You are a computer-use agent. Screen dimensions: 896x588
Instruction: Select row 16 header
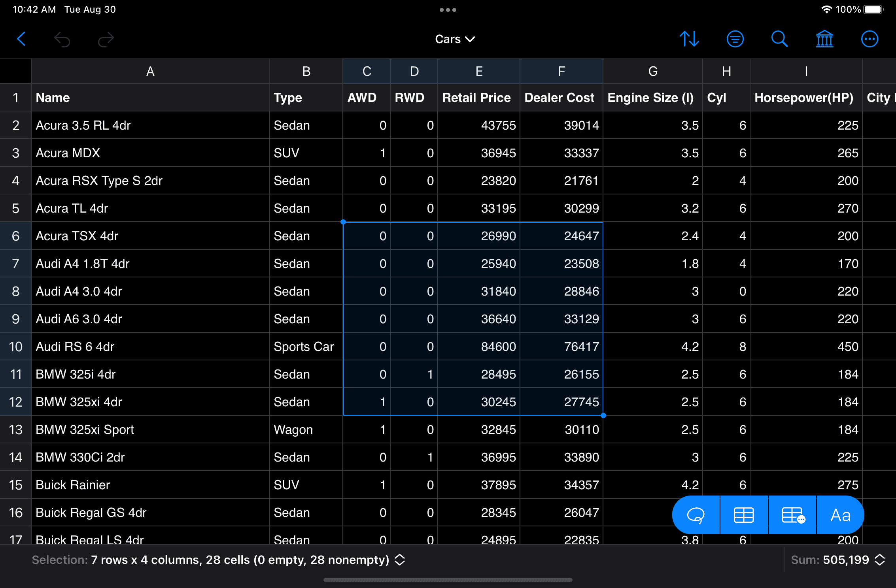pyautogui.click(x=15, y=513)
